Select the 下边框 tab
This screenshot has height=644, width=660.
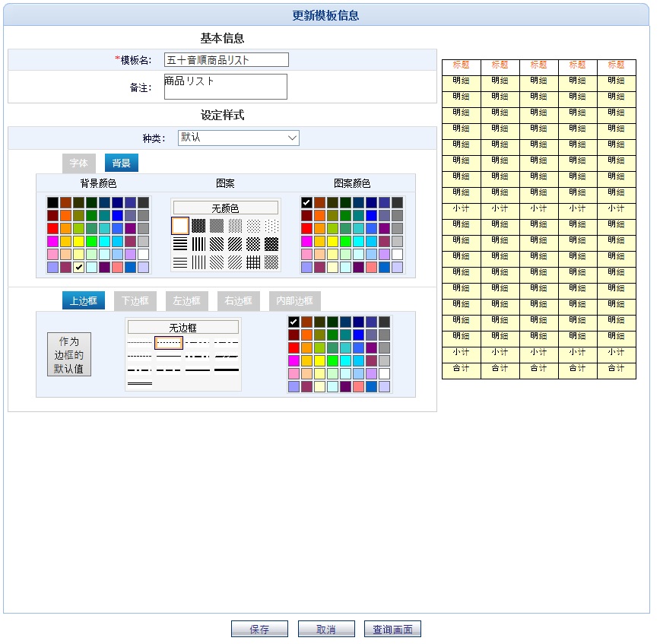pos(135,300)
